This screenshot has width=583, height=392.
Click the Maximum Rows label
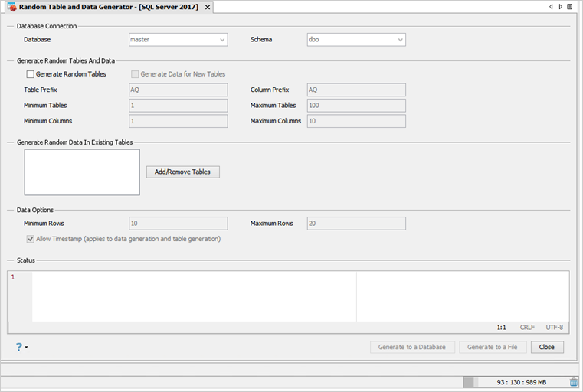point(271,224)
